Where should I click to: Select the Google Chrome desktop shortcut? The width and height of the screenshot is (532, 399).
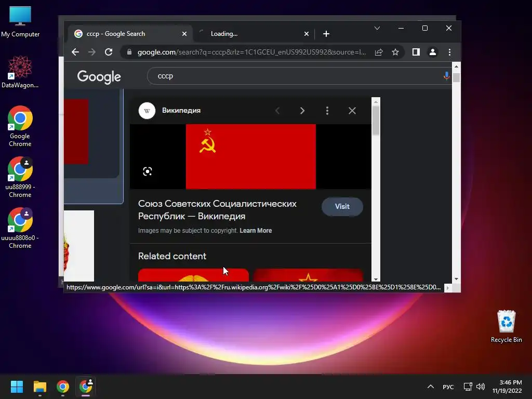click(20, 126)
